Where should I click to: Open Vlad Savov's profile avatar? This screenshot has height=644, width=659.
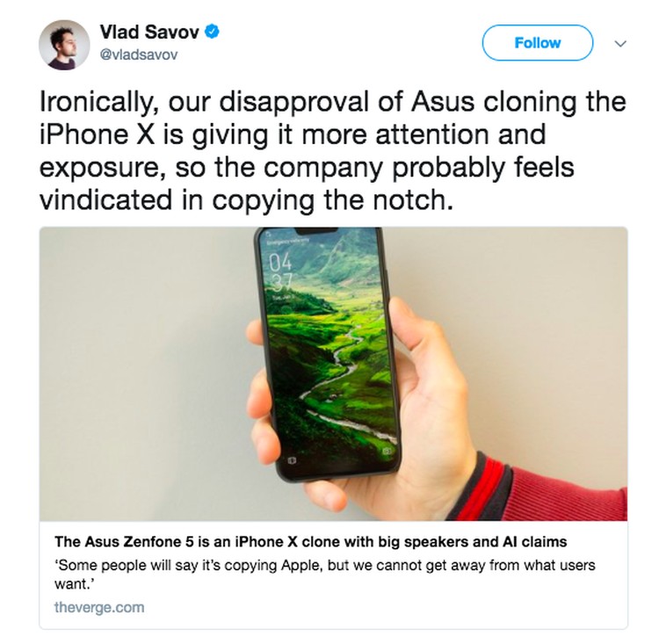point(64,45)
